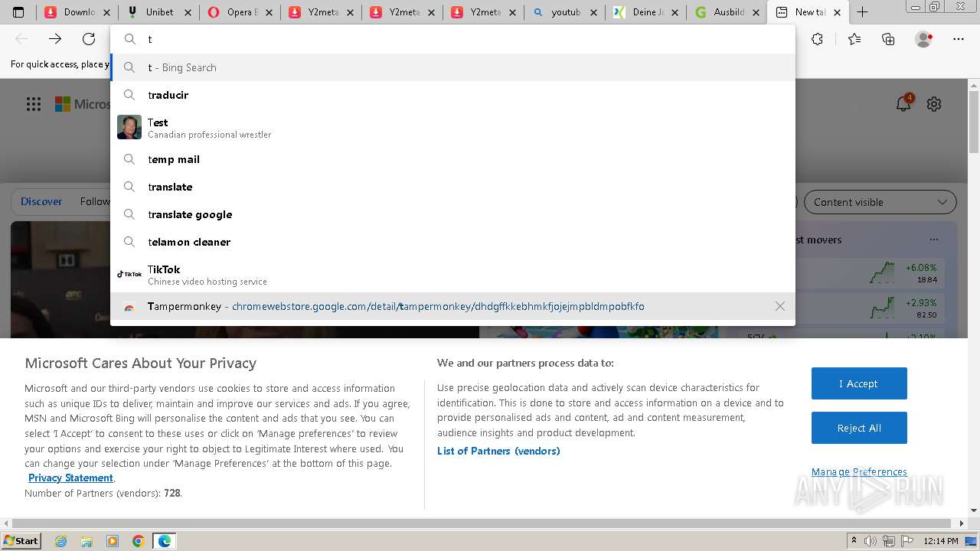
Task: Open the Privacy Statement link
Action: click(x=70, y=478)
